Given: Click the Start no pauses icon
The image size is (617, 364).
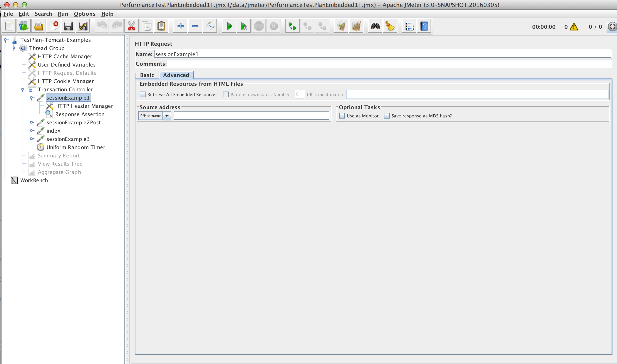Looking at the screenshot, I should click(244, 26).
